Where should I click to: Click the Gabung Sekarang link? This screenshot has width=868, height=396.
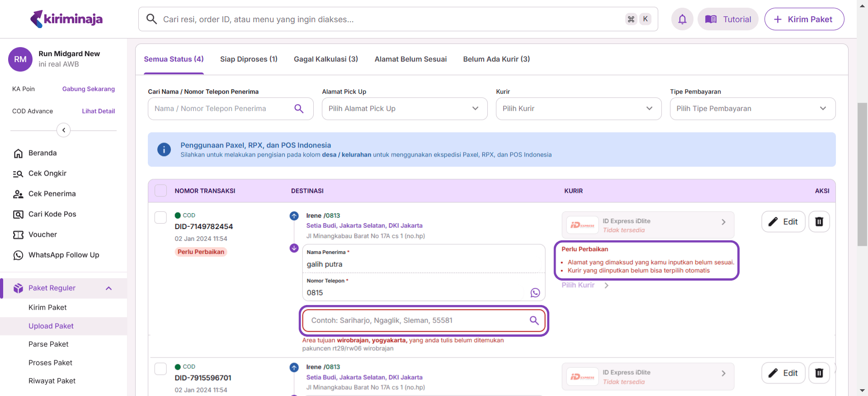(89, 89)
